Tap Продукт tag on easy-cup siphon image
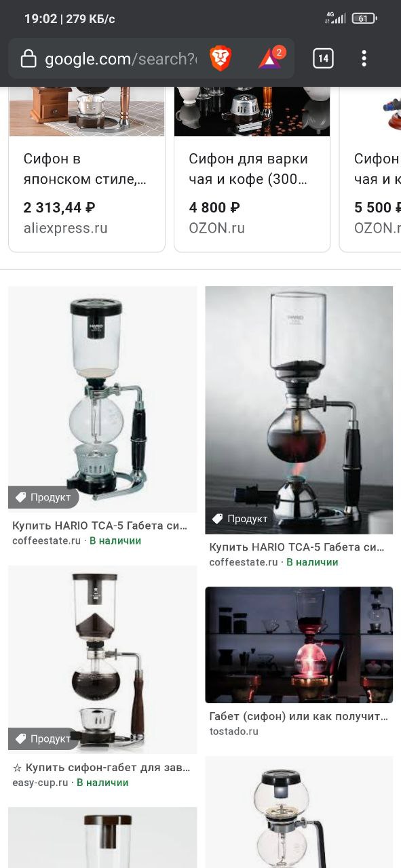 click(43, 738)
